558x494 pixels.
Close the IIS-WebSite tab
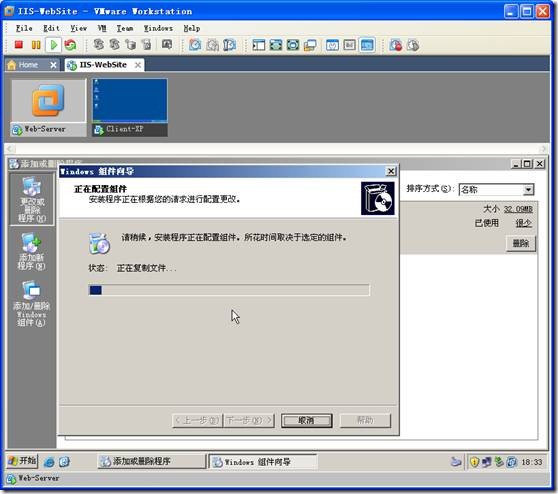pyautogui.click(x=138, y=65)
